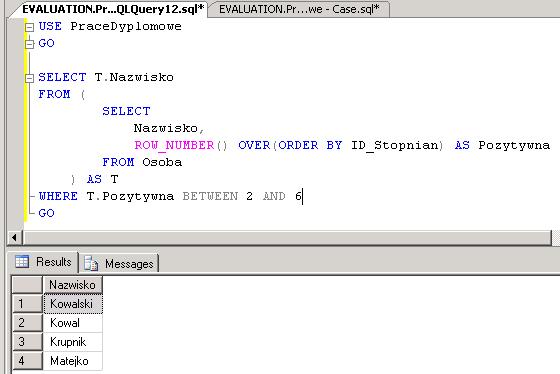Show the Results tab

click(43, 262)
